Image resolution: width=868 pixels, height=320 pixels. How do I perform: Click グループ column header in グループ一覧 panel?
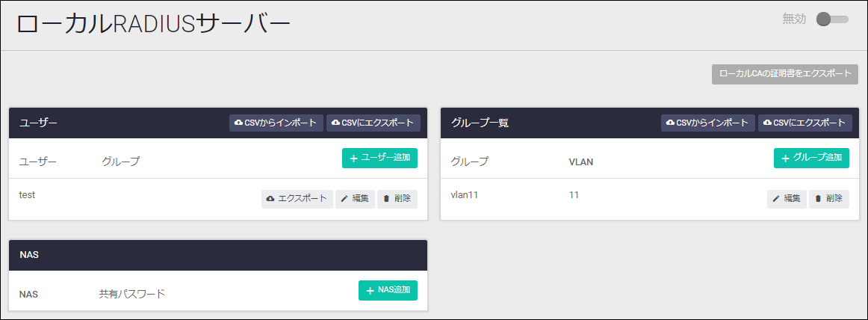tap(469, 161)
